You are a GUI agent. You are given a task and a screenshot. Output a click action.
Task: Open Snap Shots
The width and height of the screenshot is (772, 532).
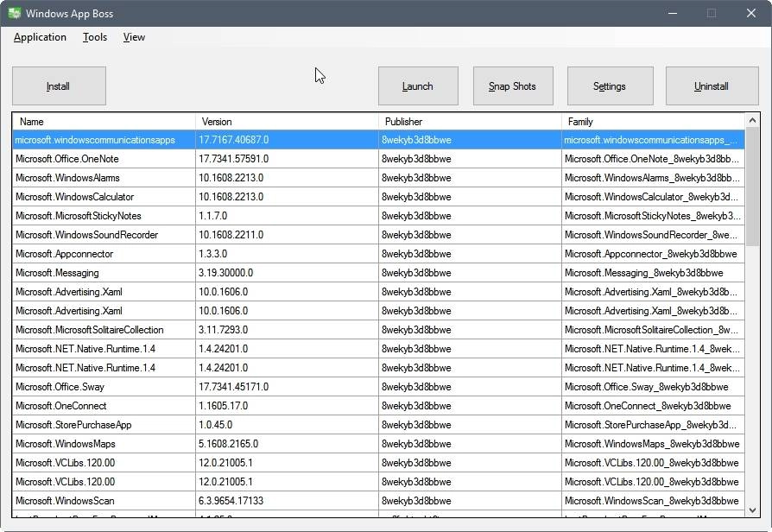click(513, 86)
